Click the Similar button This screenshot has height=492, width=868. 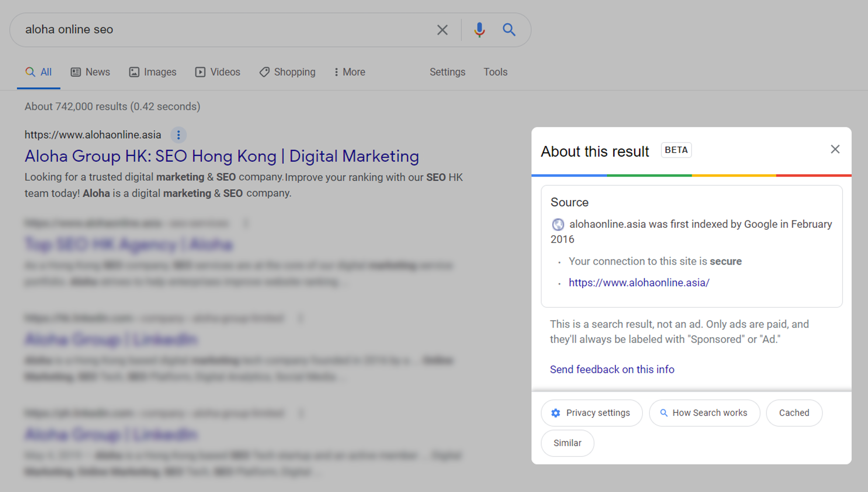tap(567, 443)
